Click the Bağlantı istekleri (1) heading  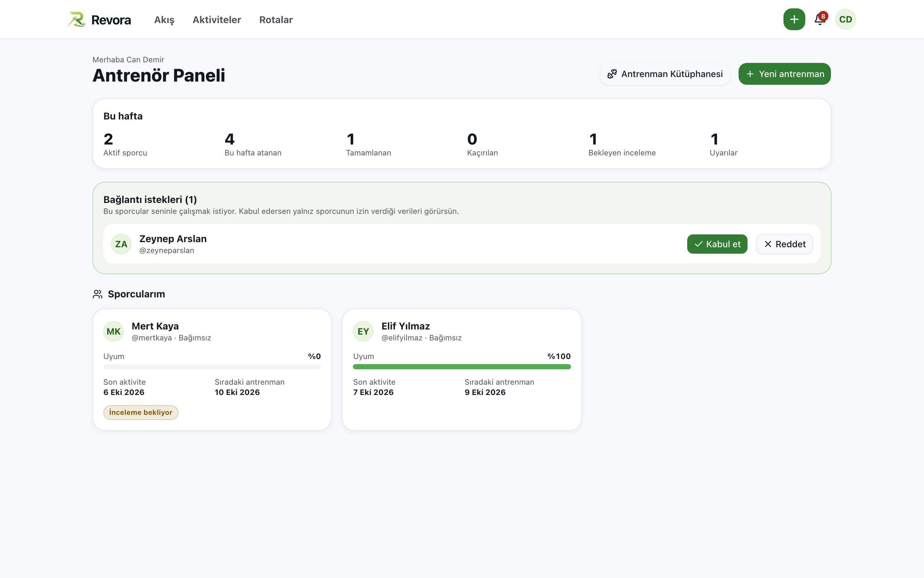tap(150, 199)
